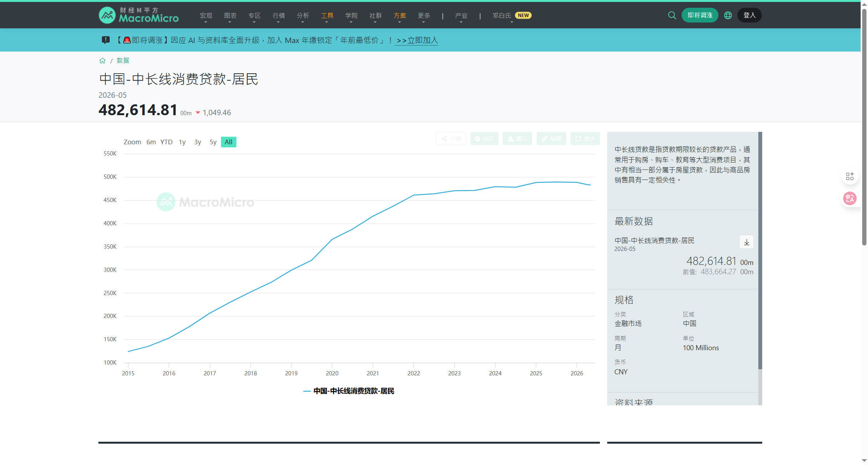
Task: Click the 2020 x-axis label
Action: pos(332,373)
